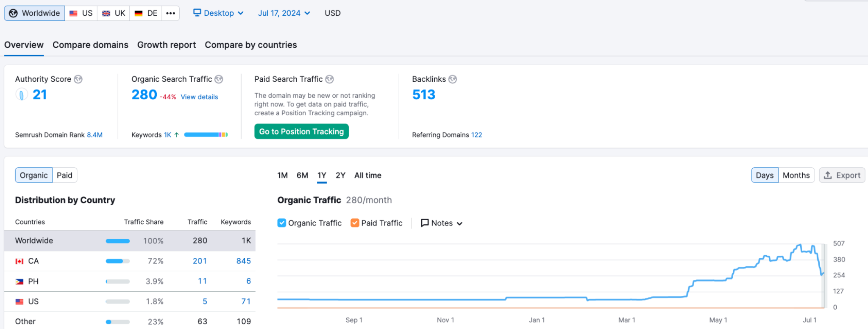Image resolution: width=868 pixels, height=329 pixels.
Task: Open more countries ellipsis menu
Action: pos(170,13)
